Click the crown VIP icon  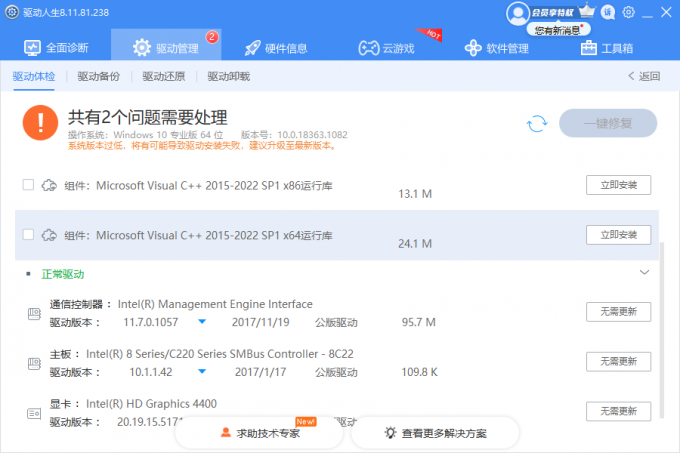click(x=587, y=10)
